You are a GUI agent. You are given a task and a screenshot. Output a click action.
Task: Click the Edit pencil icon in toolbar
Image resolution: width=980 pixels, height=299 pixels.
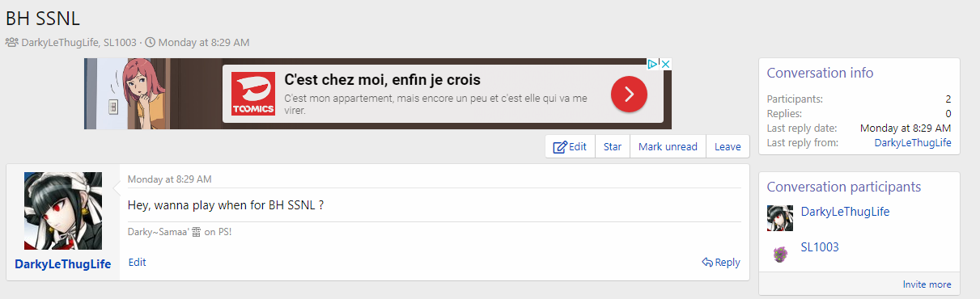tap(560, 147)
